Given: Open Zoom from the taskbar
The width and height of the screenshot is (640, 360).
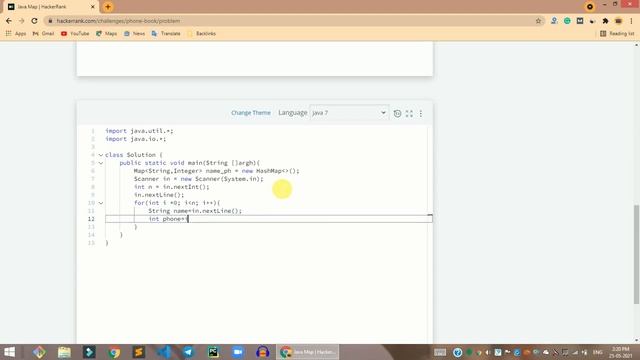Looking at the screenshot, I should pos(238,352).
